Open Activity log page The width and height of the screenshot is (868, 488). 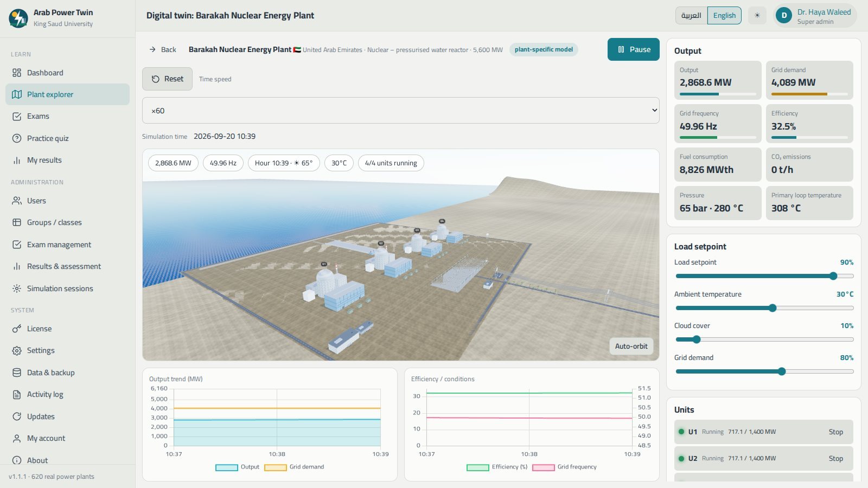click(x=67, y=394)
